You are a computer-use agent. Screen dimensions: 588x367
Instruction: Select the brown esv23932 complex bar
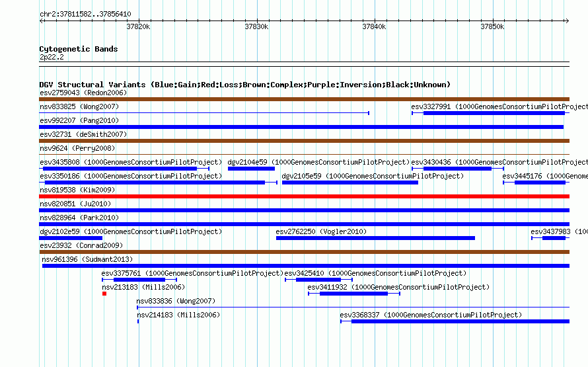[304, 252]
